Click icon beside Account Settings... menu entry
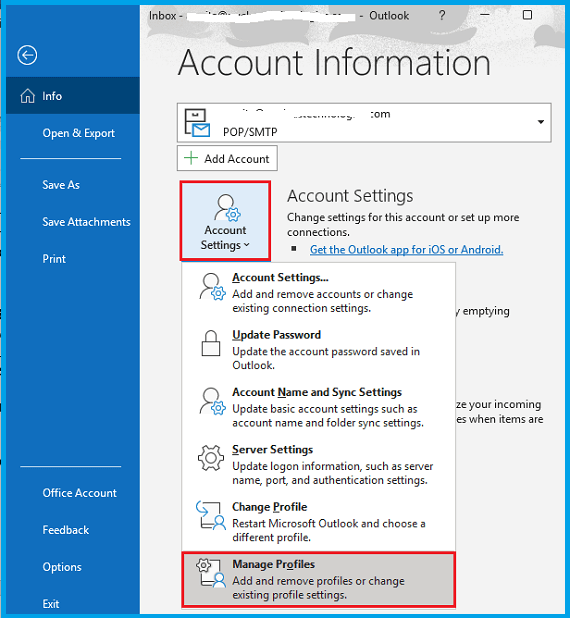This screenshot has height=618, width=570. tap(212, 287)
